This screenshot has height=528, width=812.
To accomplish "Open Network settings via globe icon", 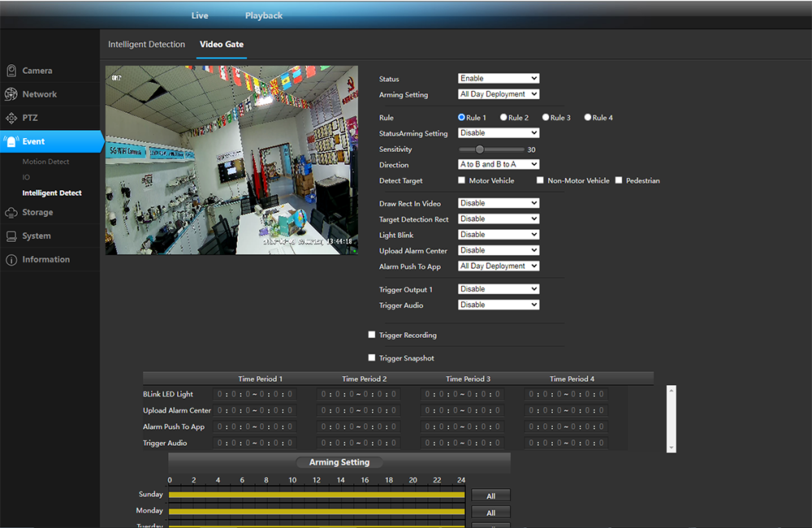I will pyautogui.click(x=11, y=94).
